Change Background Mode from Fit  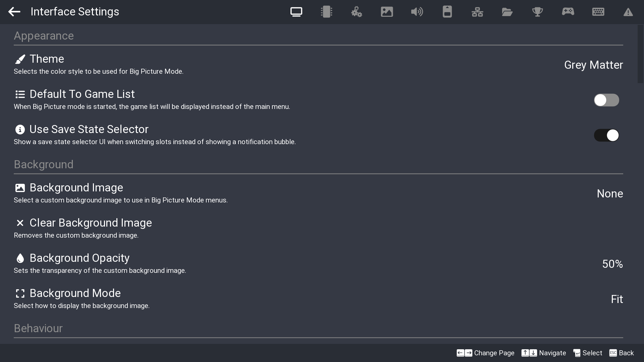tap(616, 299)
